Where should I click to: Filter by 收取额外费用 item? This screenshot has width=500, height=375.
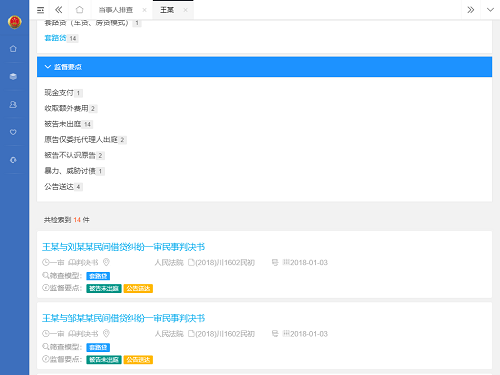(71, 108)
